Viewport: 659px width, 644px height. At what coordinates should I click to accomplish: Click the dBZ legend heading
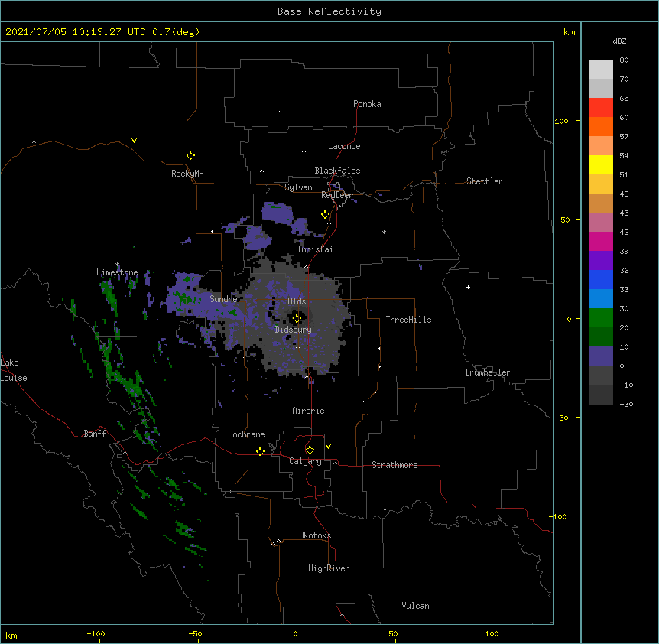(619, 41)
